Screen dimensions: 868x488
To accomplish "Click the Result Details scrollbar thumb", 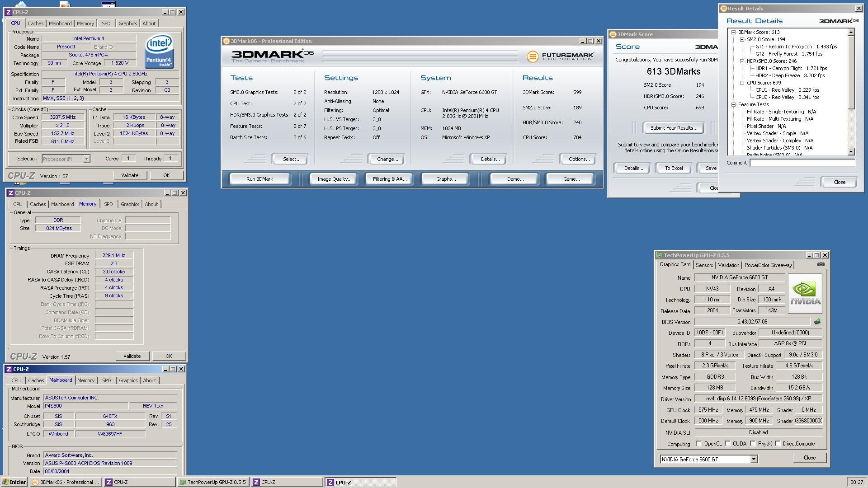I will (851, 72).
